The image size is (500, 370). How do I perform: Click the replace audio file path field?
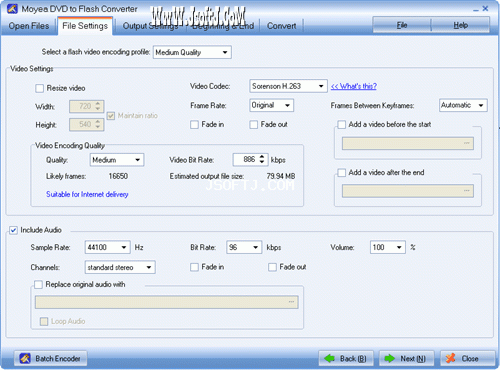167,302
